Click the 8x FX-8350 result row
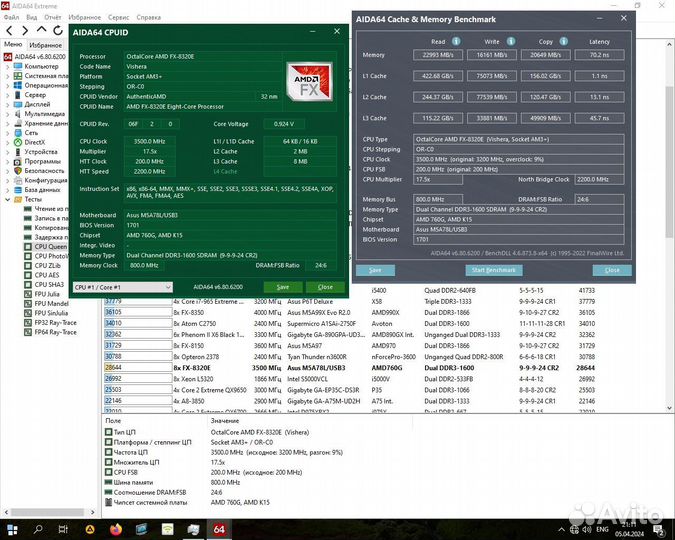Image resolution: width=675 pixels, height=540 pixels. [350, 313]
